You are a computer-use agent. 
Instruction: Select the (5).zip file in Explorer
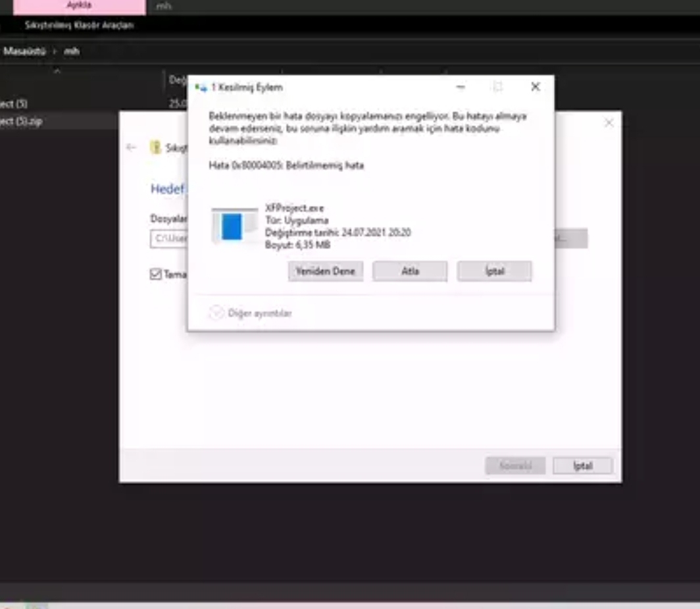(58, 121)
